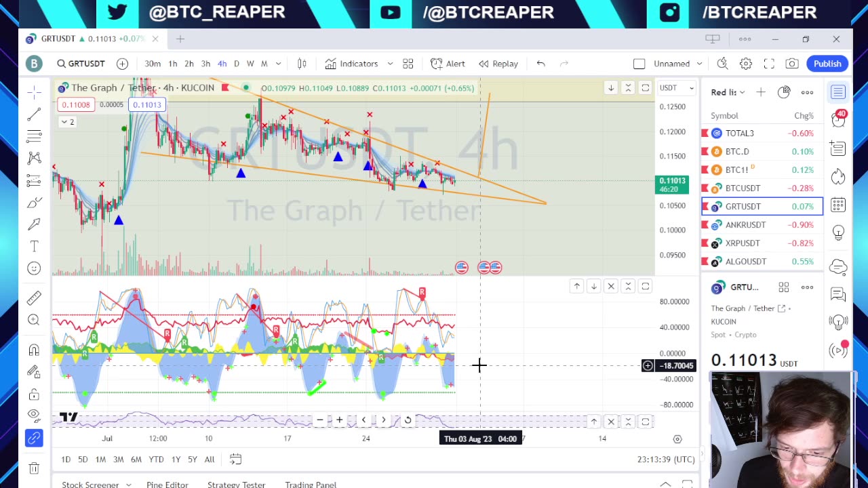Select the Text tool
The image size is (868, 488).
coord(34,247)
